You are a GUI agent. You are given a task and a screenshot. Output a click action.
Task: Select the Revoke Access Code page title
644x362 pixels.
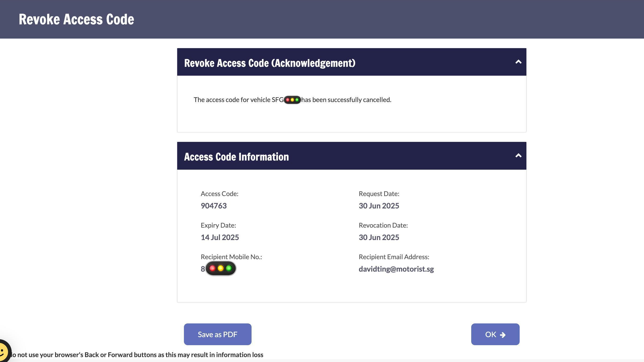click(x=76, y=19)
